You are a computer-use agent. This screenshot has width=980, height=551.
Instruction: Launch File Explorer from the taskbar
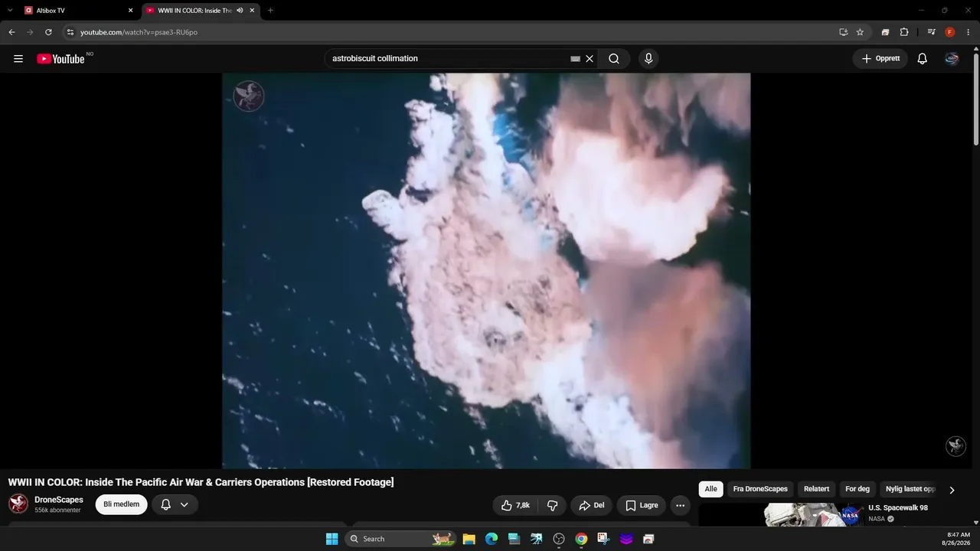tap(469, 539)
